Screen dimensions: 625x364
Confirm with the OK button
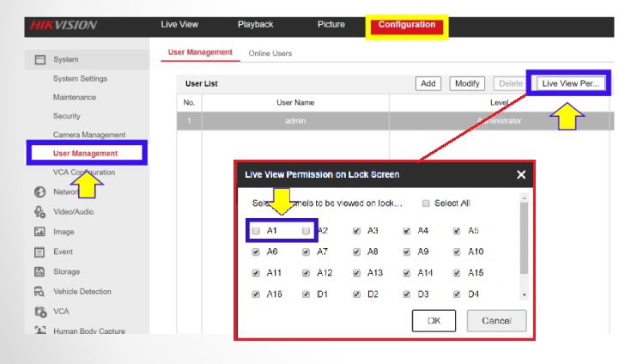[434, 321]
